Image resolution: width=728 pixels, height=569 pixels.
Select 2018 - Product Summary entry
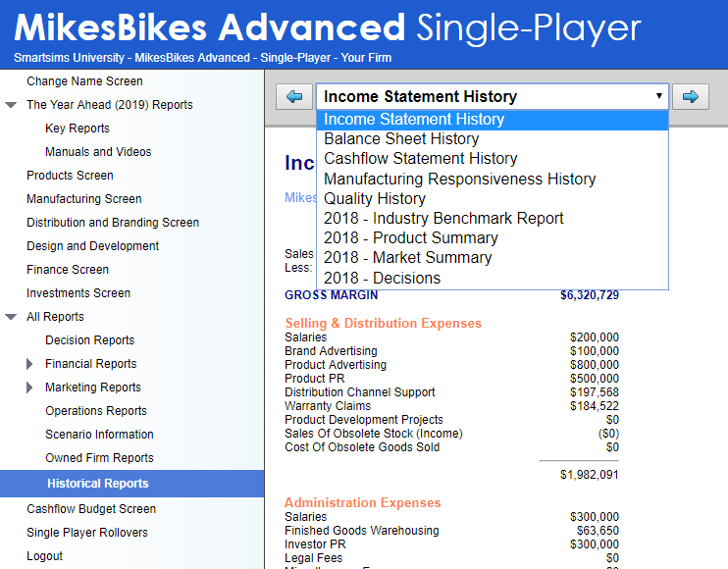click(x=410, y=238)
